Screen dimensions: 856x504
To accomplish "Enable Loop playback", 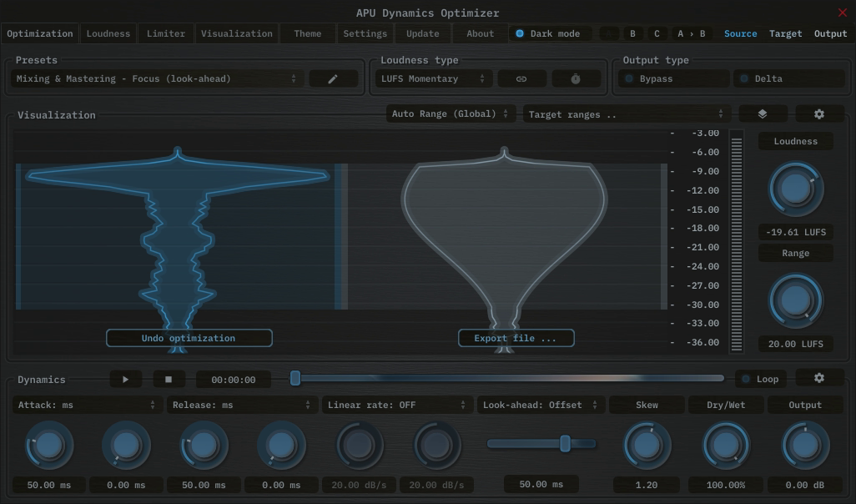I will coord(760,378).
